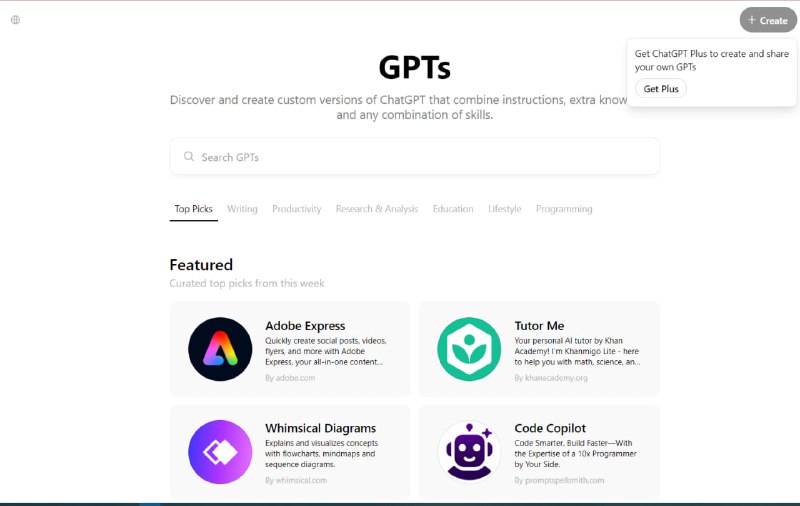The width and height of the screenshot is (800, 506).
Task: Click the Whimsical Diagrams purple logo
Action: click(220, 452)
